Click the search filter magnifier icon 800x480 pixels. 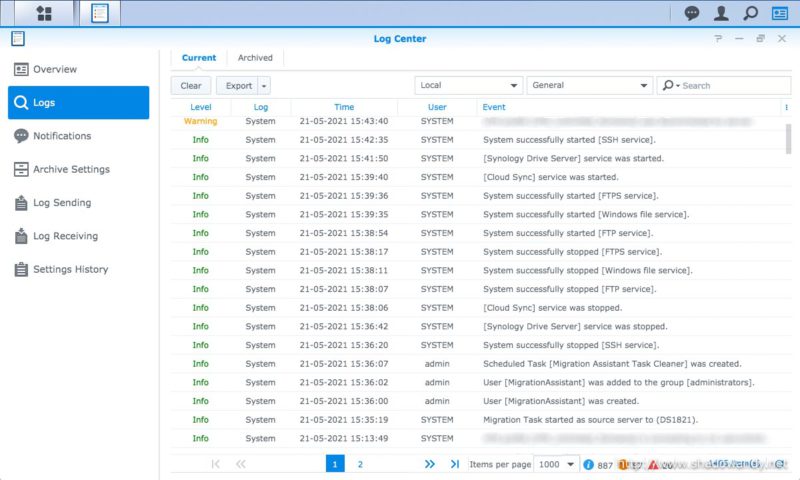click(x=668, y=85)
